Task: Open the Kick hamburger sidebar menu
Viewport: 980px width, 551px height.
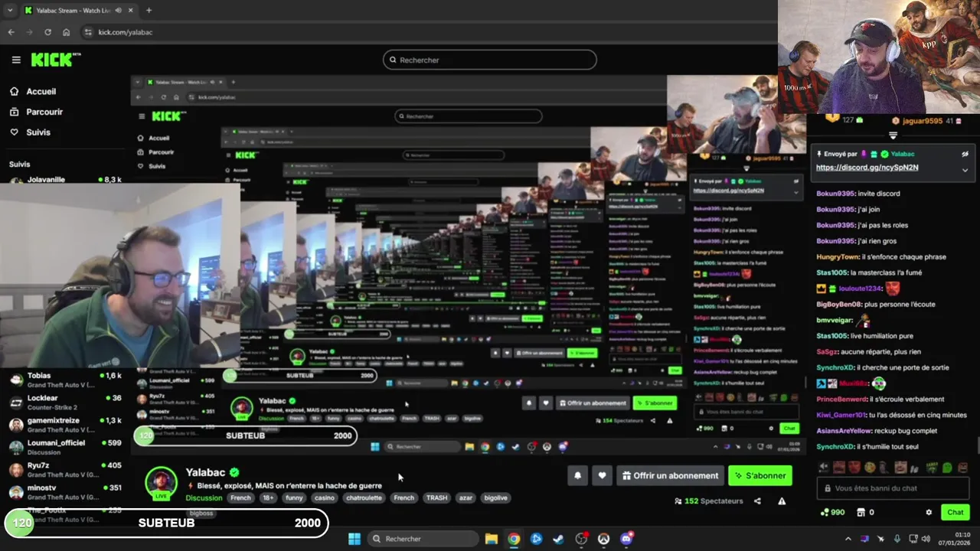Action: 16,60
